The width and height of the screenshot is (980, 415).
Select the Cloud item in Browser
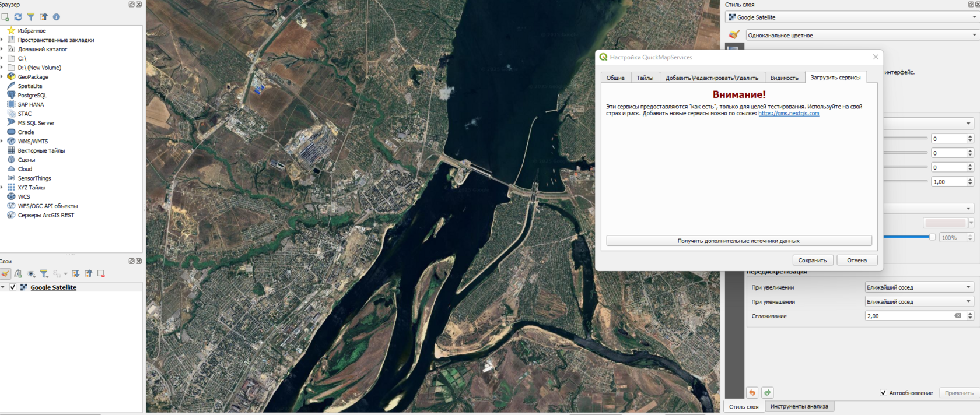[24, 169]
